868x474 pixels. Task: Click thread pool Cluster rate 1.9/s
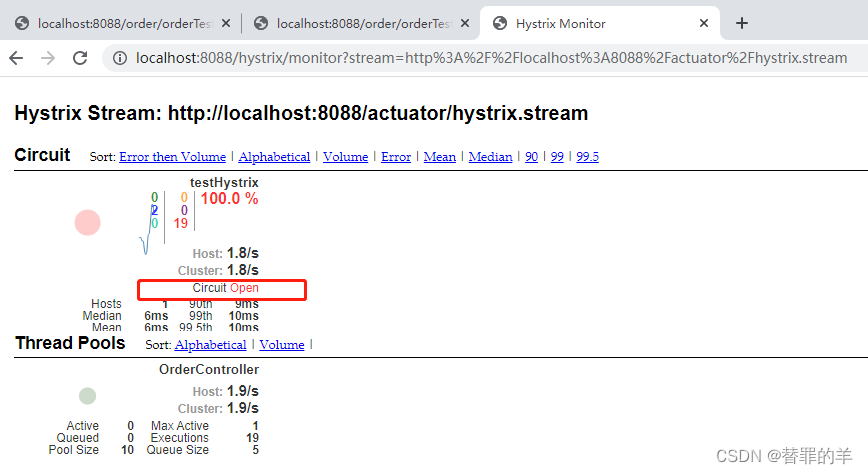[242, 408]
